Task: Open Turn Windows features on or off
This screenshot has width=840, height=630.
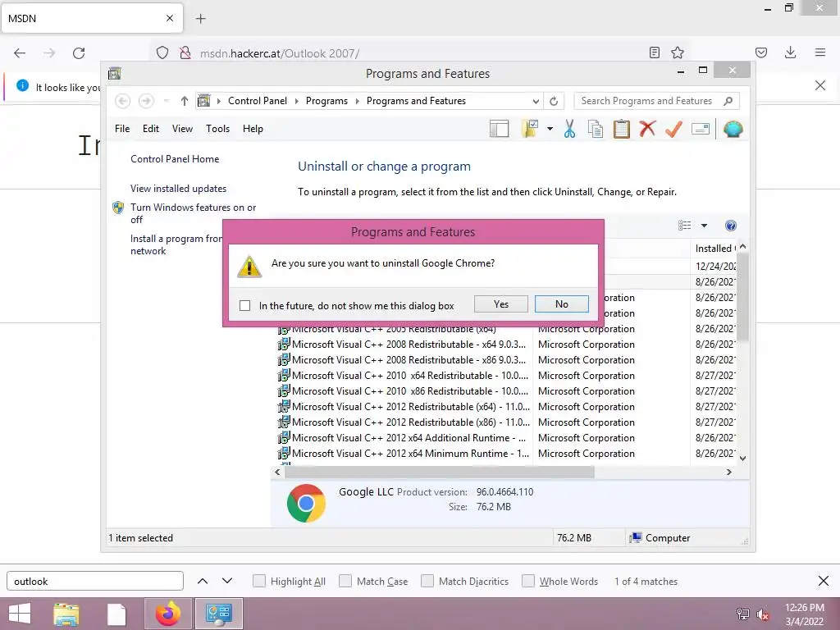Action: click(193, 213)
